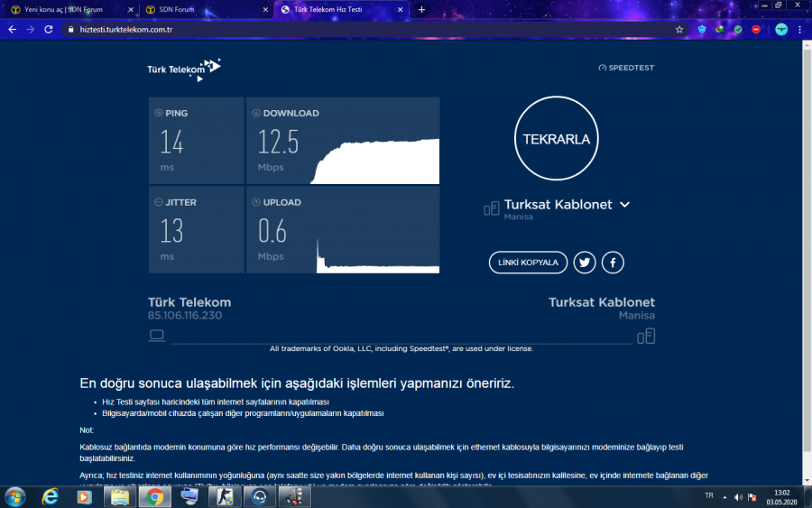Image resolution: width=812 pixels, height=508 pixels.
Task: Reload the current page
Action: (x=49, y=30)
